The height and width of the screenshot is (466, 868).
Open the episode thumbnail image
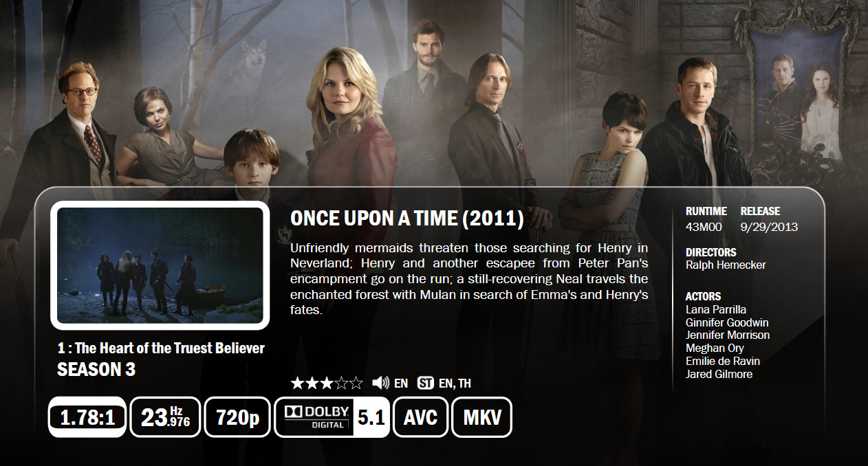coord(160,265)
